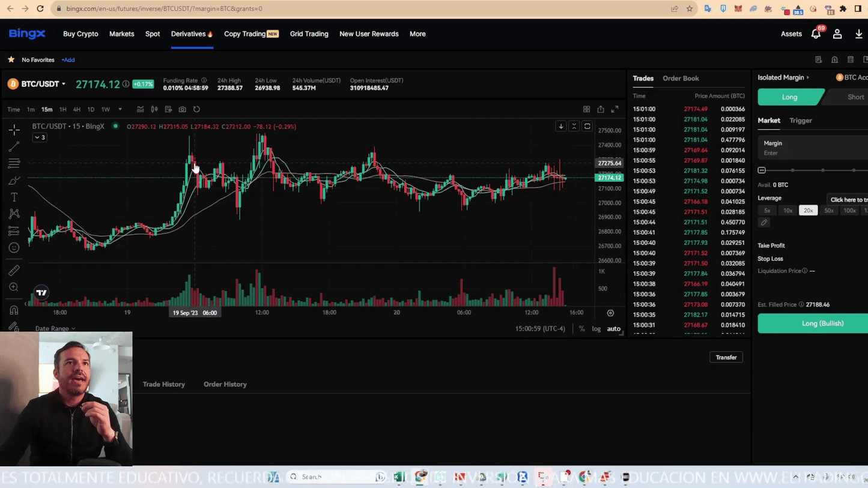Open the More menu in top navigation
The height and width of the screenshot is (488, 868).
417,34
